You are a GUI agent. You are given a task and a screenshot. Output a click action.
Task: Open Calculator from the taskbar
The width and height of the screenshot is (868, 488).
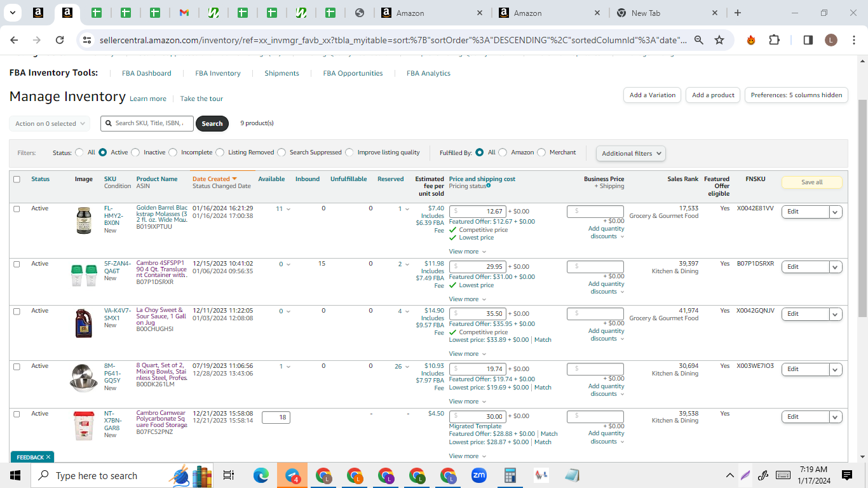click(x=510, y=475)
